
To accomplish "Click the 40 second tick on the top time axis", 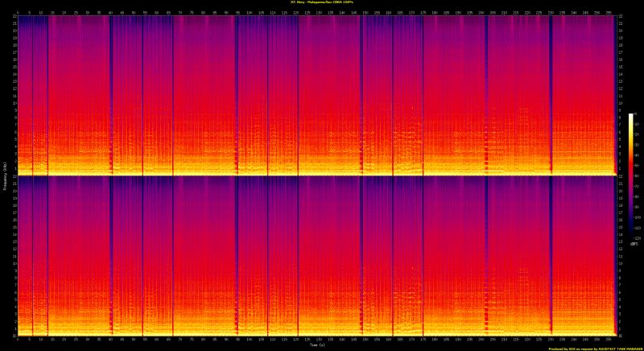I will 110,12.
